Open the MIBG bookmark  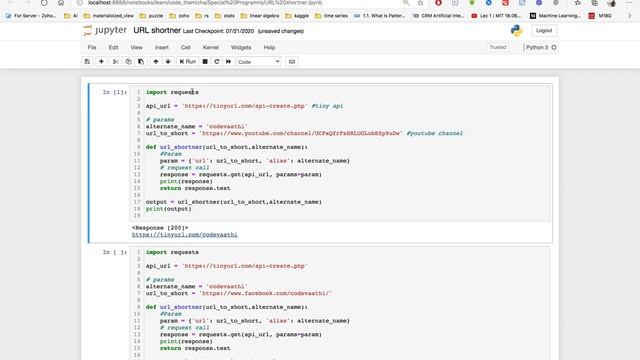(600, 16)
